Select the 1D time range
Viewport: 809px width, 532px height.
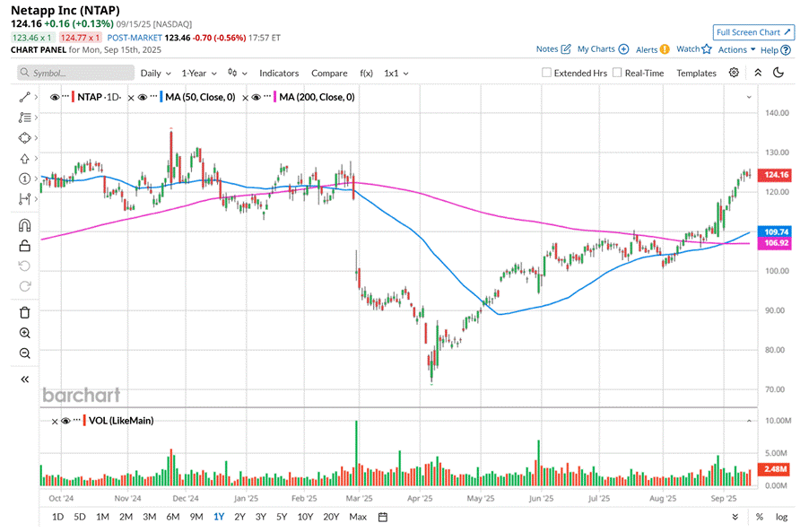[57, 517]
